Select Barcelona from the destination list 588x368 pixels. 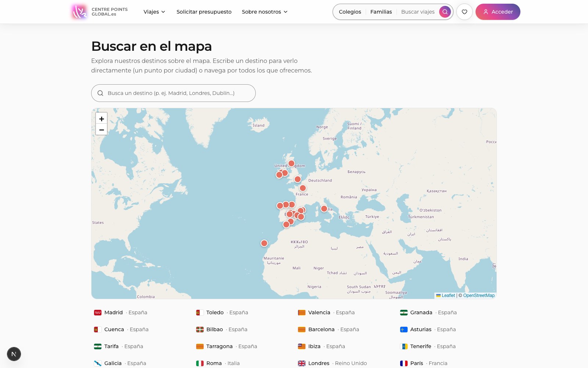[329, 329]
